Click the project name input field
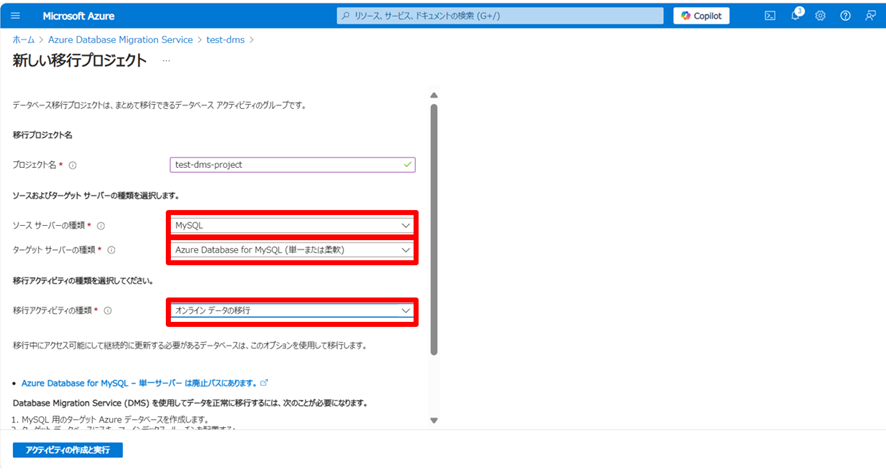The image size is (886, 476). click(x=285, y=165)
